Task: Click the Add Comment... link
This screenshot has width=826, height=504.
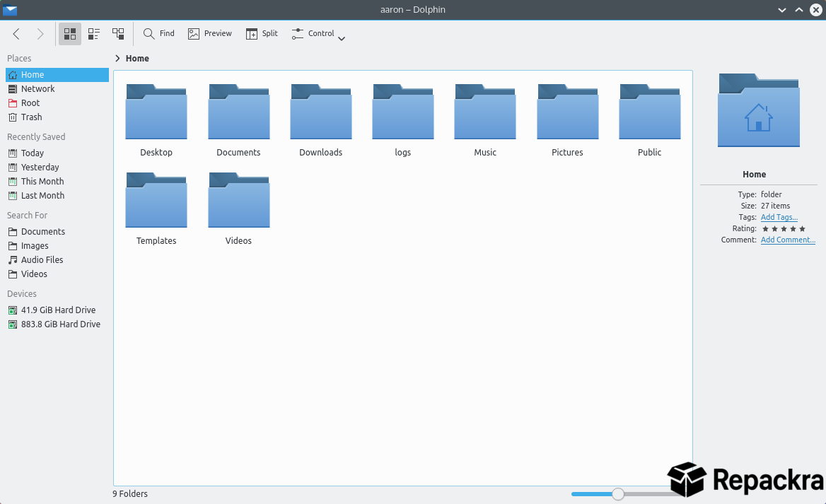Action: pos(788,240)
